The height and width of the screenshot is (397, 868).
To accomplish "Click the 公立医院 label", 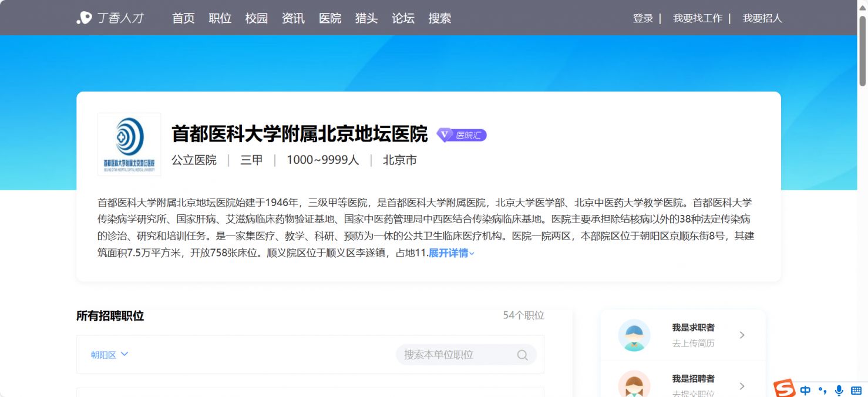I will (194, 160).
